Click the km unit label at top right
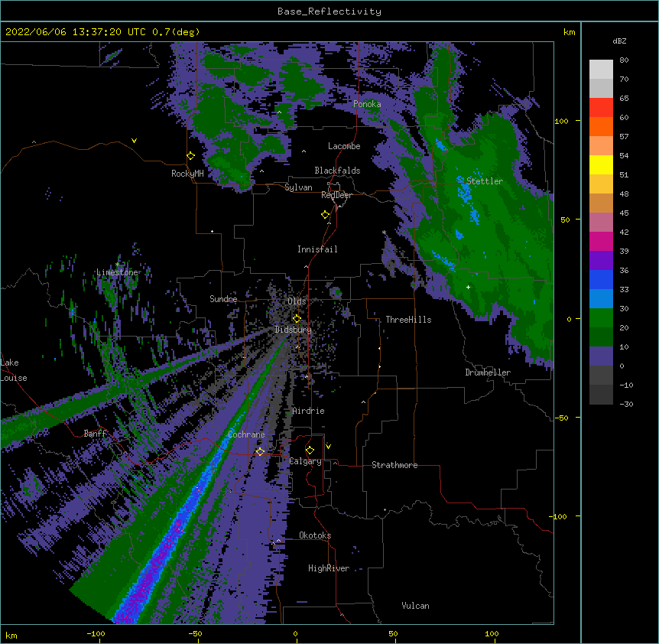This screenshot has height=644, width=659. coord(570,32)
